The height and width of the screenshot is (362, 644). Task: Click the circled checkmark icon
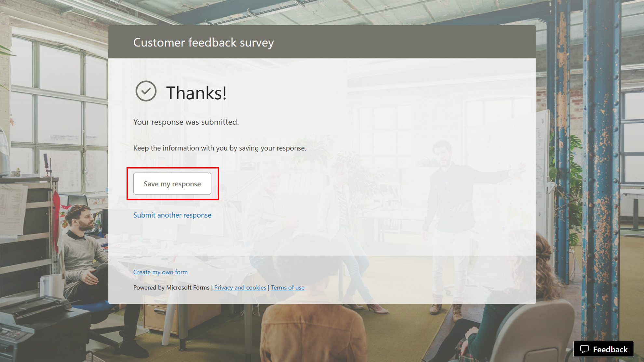146,91
